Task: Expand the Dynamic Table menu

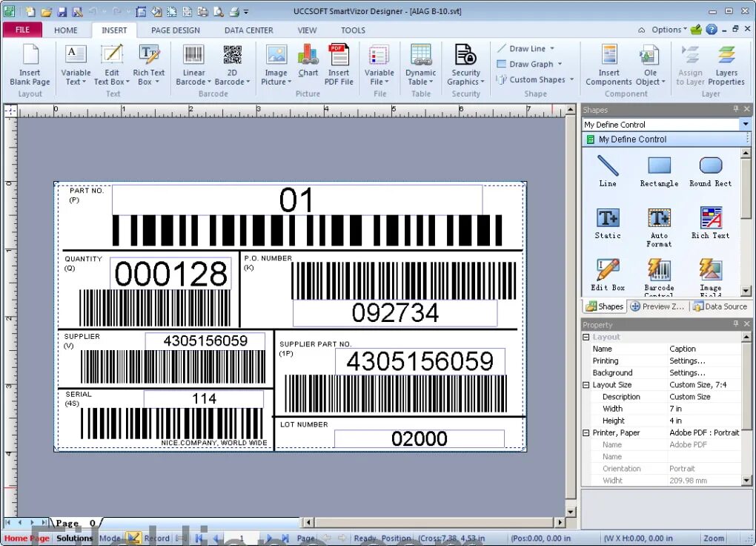Action: click(x=420, y=65)
